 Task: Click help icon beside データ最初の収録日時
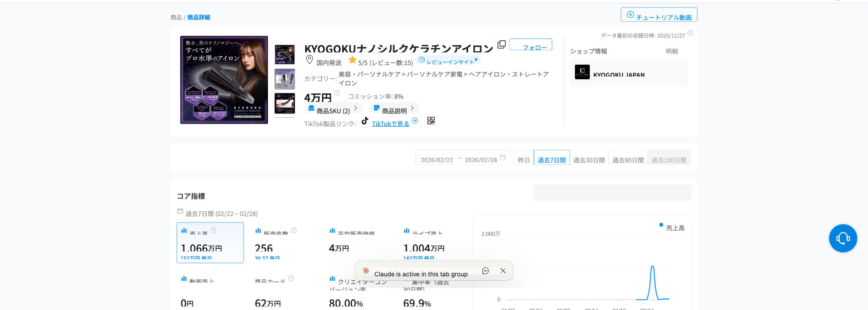(x=690, y=33)
